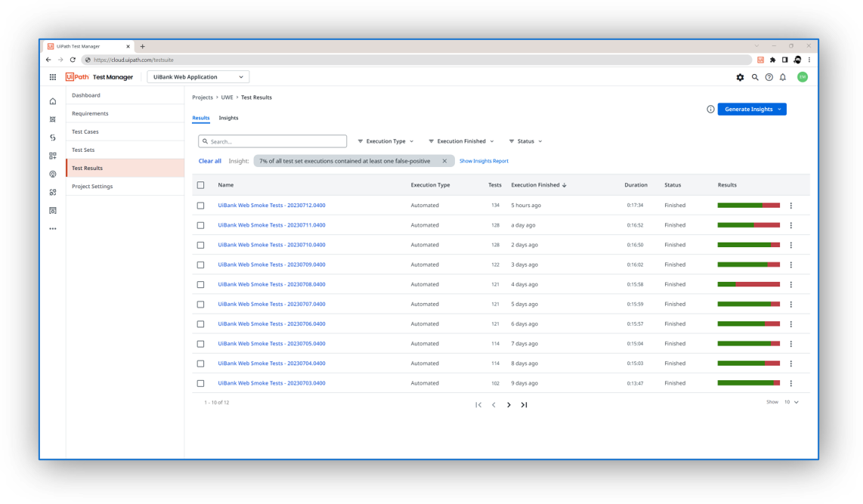Switch to the Insights tab
Image resolution: width=863 pixels, height=504 pixels.
click(228, 118)
